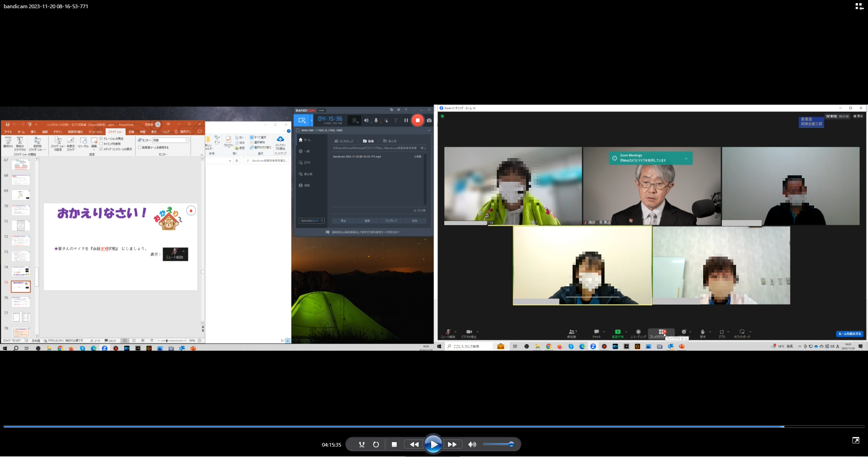The height and width of the screenshot is (458, 868).
Task: Click the player's Stop button
Action: [394, 444]
